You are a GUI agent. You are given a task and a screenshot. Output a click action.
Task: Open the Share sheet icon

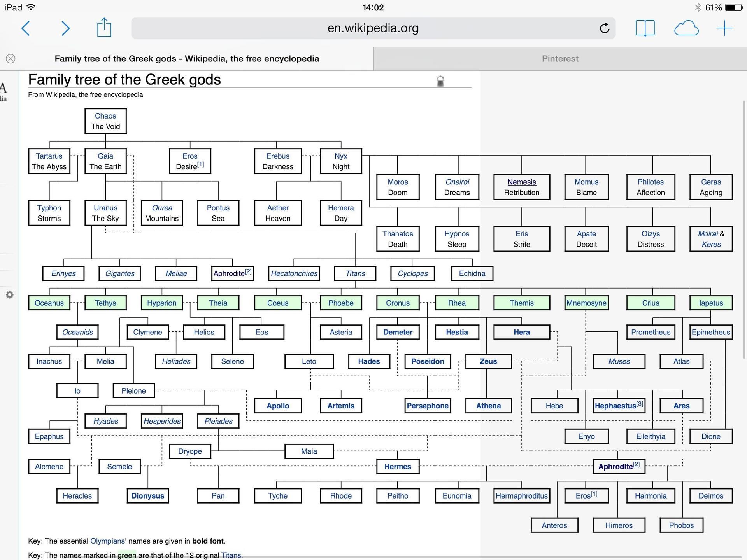[x=104, y=28]
